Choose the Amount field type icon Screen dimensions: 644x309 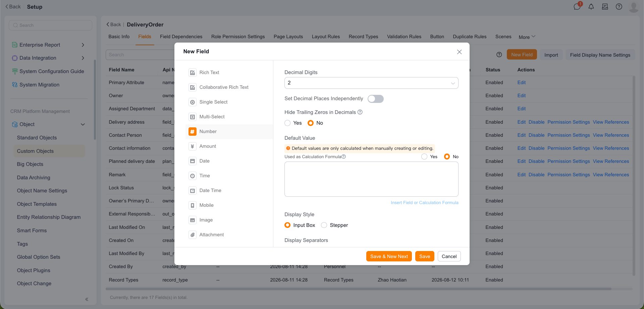193,146
